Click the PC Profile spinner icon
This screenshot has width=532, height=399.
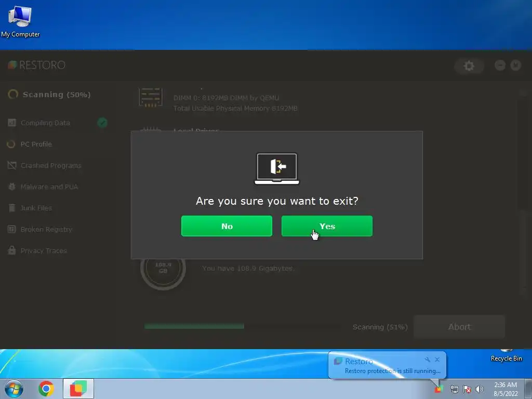pos(11,144)
